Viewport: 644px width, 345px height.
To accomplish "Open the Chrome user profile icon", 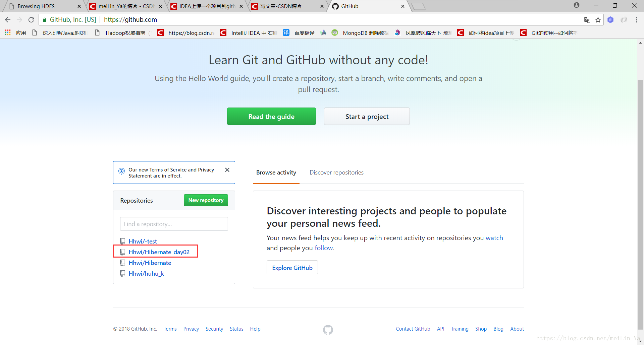I will (x=577, y=5).
